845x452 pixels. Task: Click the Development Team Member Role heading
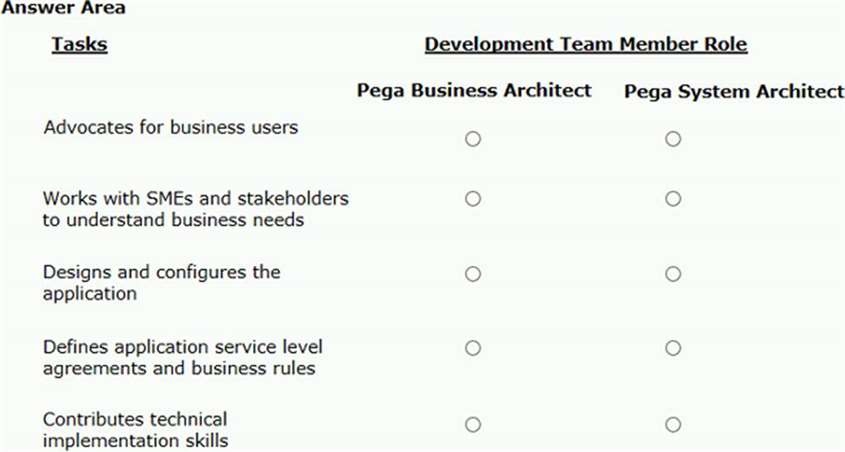585,45
